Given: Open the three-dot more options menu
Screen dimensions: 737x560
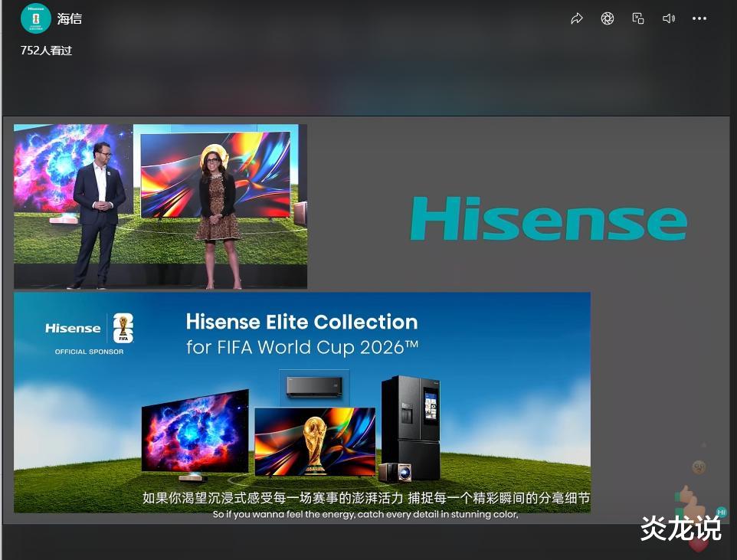Looking at the screenshot, I should tap(699, 18).
